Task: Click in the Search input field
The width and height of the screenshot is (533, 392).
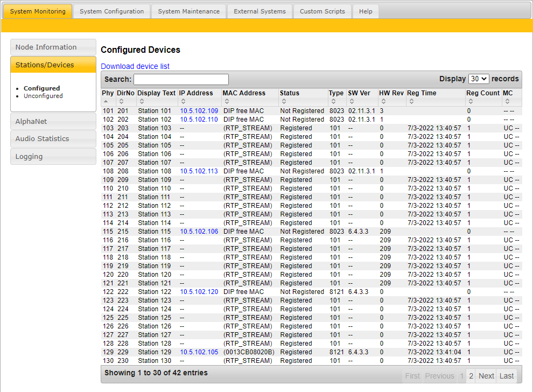Action: pyautogui.click(x=181, y=79)
